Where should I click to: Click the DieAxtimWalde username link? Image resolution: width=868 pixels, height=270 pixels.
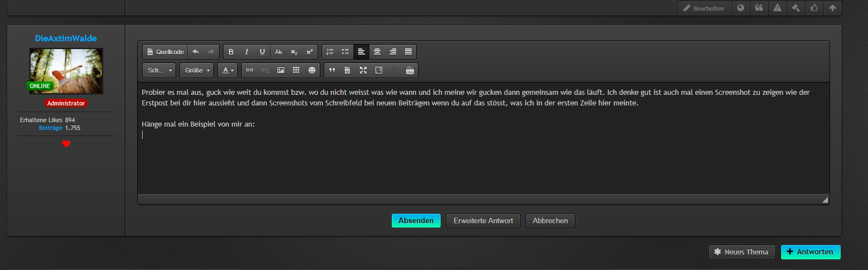(66, 38)
